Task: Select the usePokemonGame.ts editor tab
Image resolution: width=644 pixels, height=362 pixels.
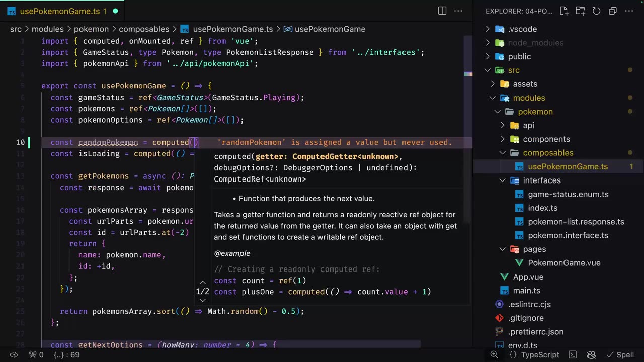Action: tap(62, 11)
